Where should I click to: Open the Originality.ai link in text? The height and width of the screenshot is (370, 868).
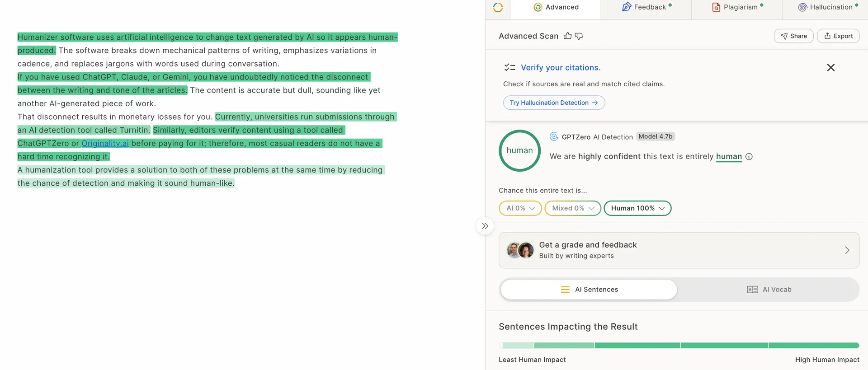(x=105, y=143)
